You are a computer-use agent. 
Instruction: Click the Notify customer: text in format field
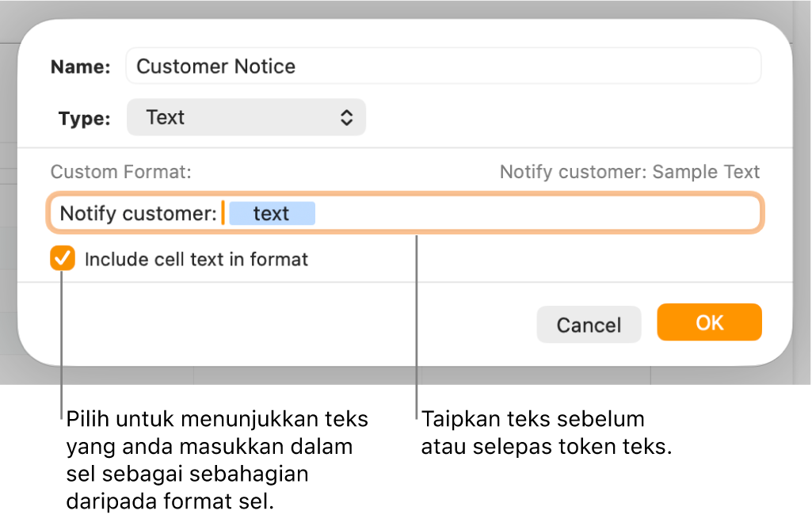138,214
